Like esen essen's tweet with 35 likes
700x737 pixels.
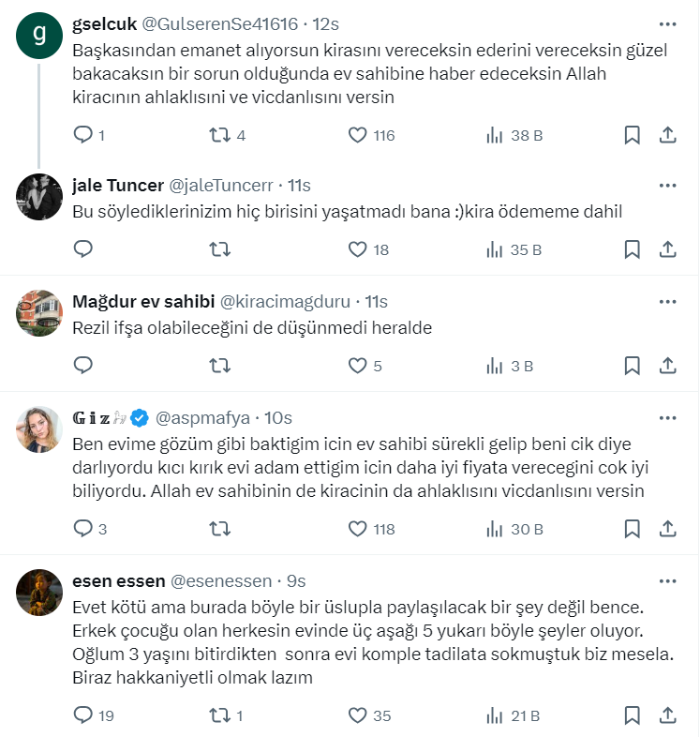(357, 715)
